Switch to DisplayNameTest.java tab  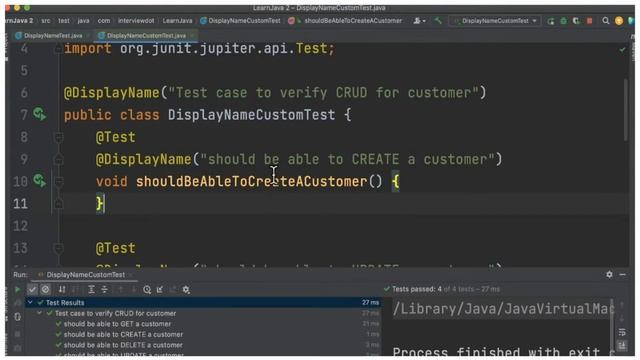coord(53,36)
